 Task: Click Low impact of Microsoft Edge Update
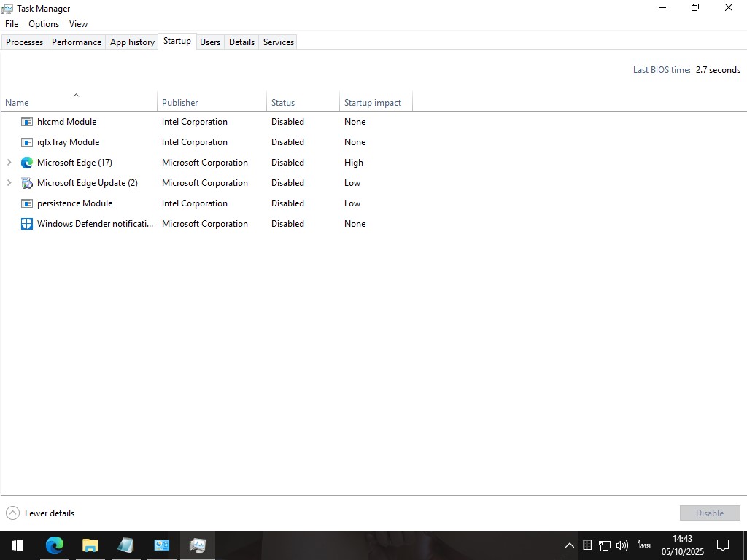click(x=352, y=183)
